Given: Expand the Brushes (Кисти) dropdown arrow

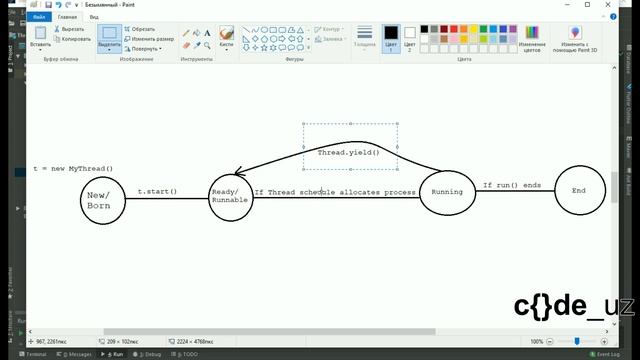Looking at the screenshot, I should (x=226, y=50).
